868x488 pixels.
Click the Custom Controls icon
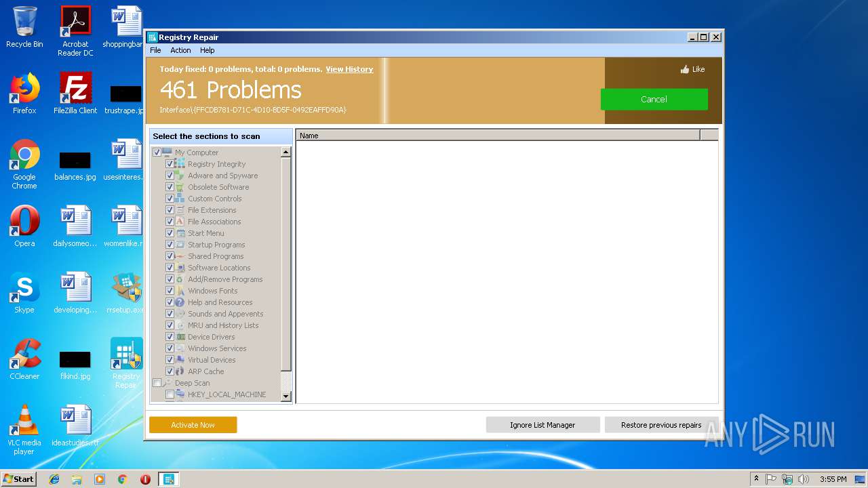coord(180,199)
